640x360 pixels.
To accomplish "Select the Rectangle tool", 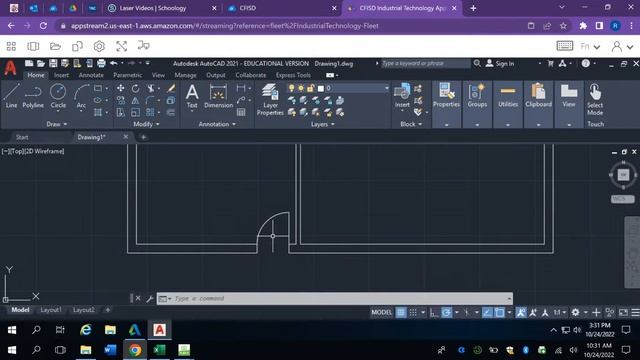I will pos(98,88).
